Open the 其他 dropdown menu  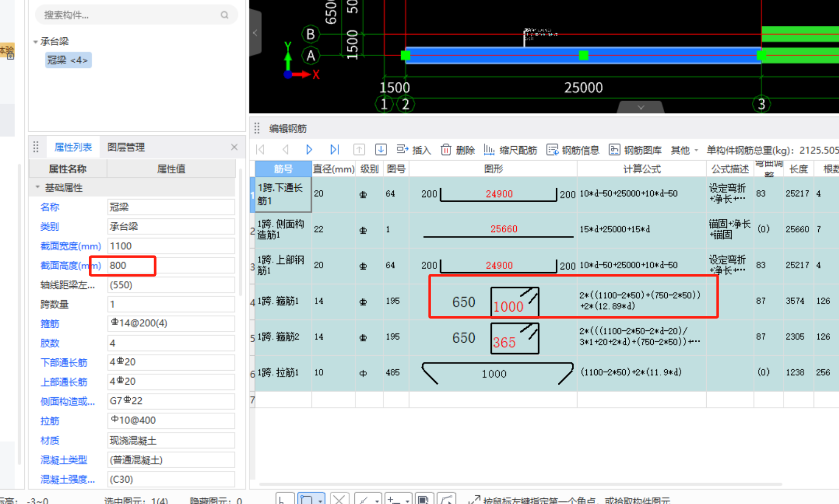pos(684,150)
